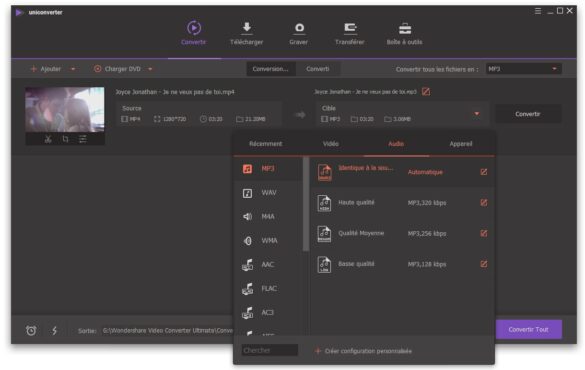Edit the Qualité Moyenne preset
Image resolution: width=585 pixels, height=370 pixels.
(484, 233)
